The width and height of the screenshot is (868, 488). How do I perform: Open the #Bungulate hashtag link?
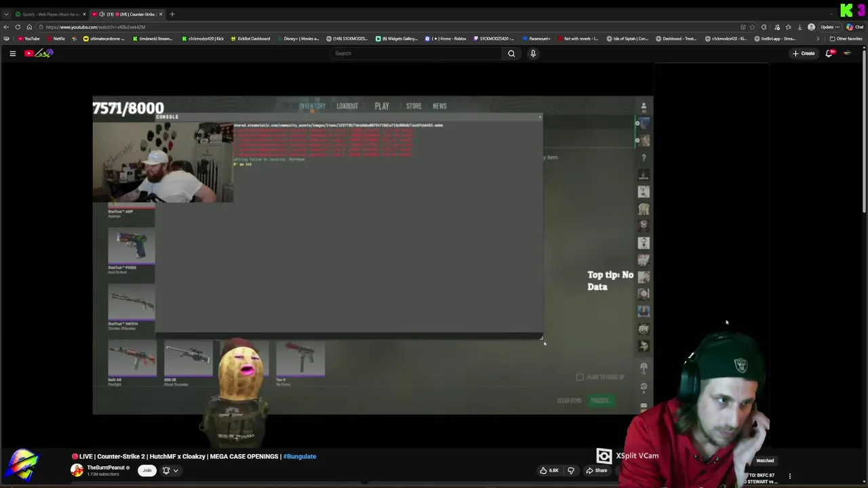(x=300, y=456)
